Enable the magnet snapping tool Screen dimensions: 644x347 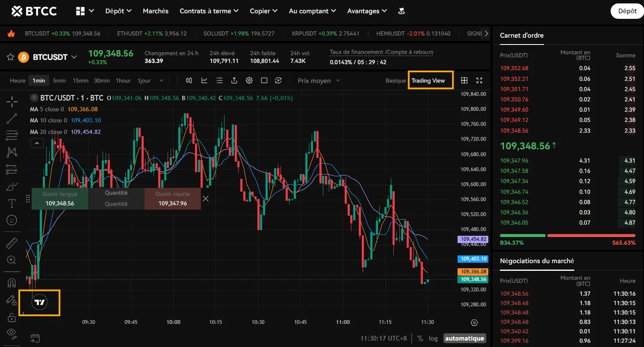12,282
